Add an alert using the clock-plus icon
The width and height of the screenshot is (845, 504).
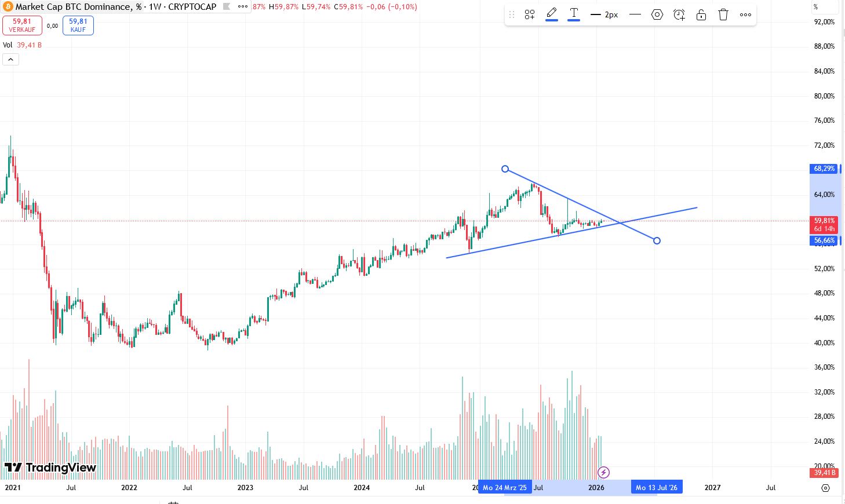coord(679,14)
